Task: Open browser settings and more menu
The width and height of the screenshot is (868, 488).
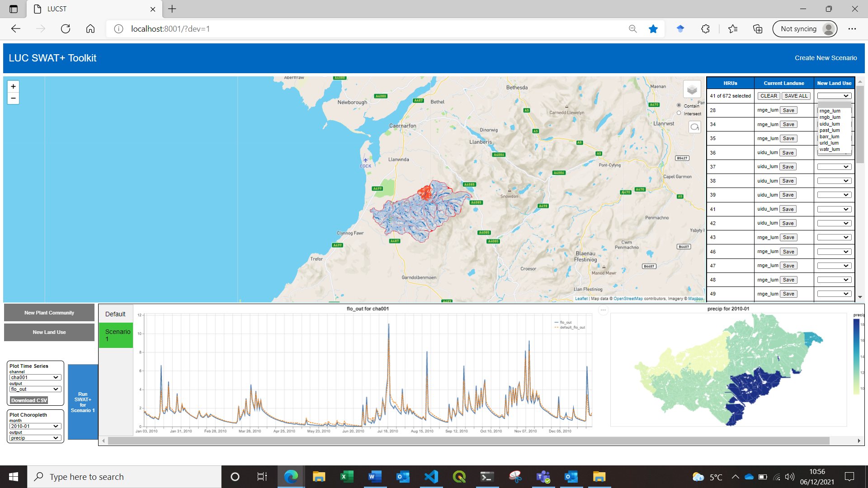Action: coord(852,29)
